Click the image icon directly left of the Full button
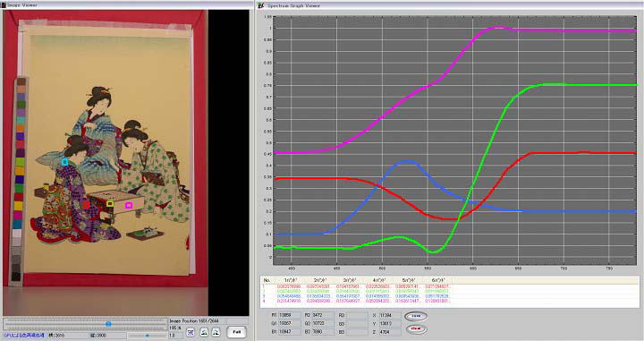Viewport: 644px width, 341px height. click(x=216, y=332)
